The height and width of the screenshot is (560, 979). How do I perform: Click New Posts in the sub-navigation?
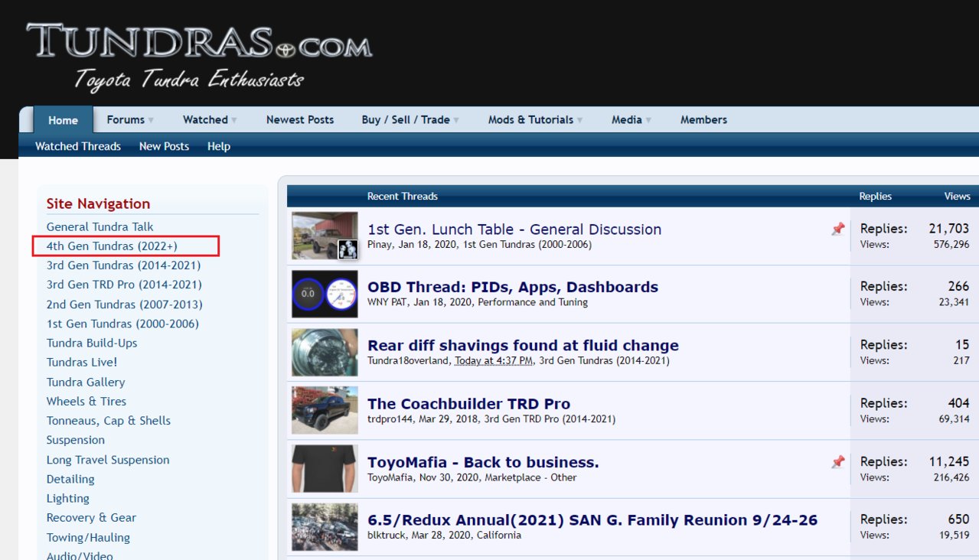coord(164,146)
